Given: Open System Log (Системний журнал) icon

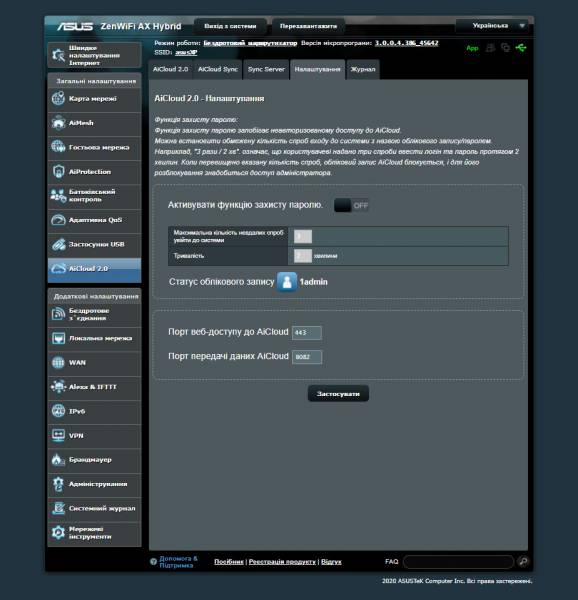Looking at the screenshot, I should tap(58, 508).
